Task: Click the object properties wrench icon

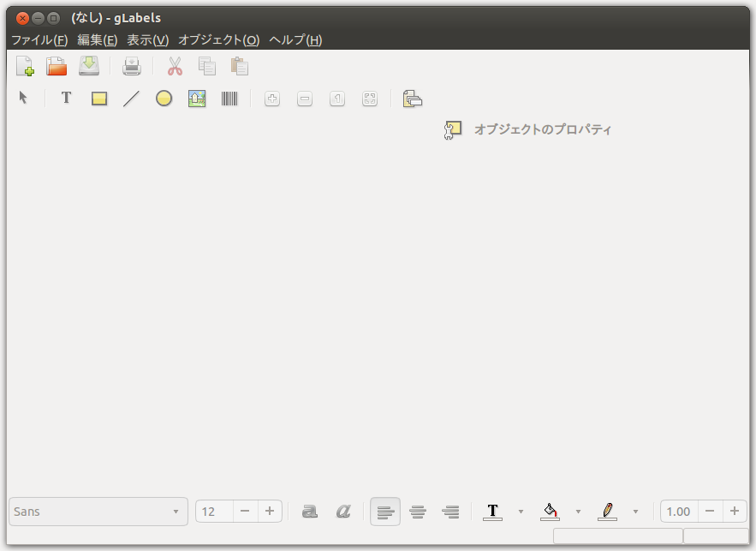Action: click(x=452, y=129)
